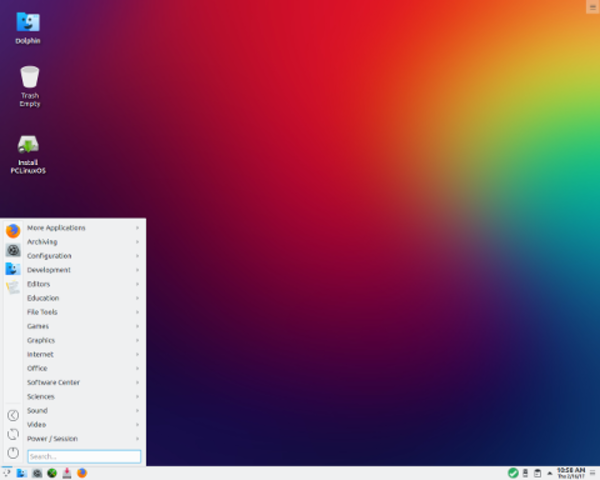The width and height of the screenshot is (600, 480).
Task: Show hidden tray icons with up arrow
Action: point(550,473)
